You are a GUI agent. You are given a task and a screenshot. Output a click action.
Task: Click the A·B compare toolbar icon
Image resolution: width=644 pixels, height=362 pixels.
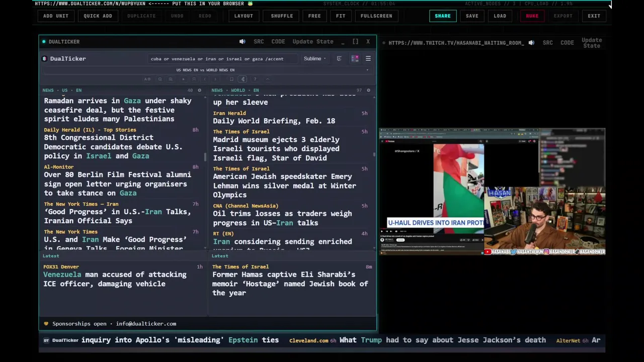pos(147,79)
